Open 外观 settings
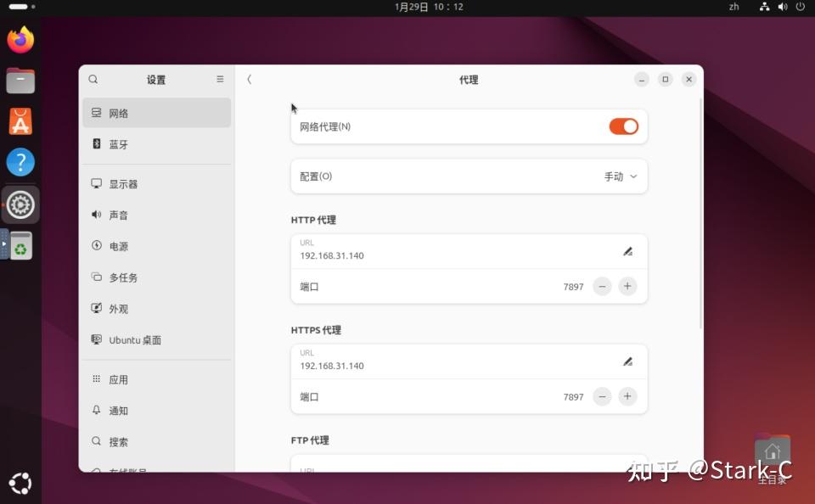Image resolution: width=815 pixels, height=504 pixels. (156, 309)
